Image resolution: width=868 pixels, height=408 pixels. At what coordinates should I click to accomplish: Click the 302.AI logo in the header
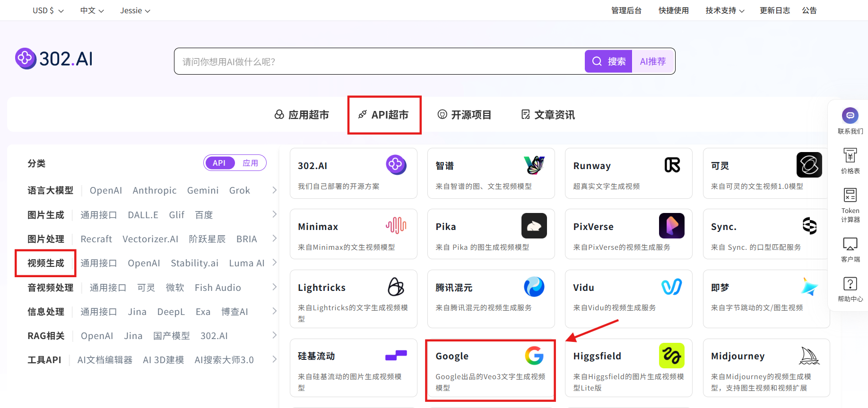[x=54, y=59]
